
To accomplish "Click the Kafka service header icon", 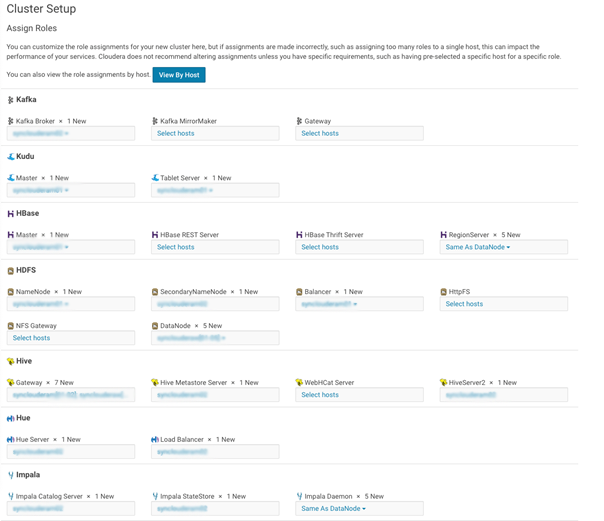I will coord(10,100).
